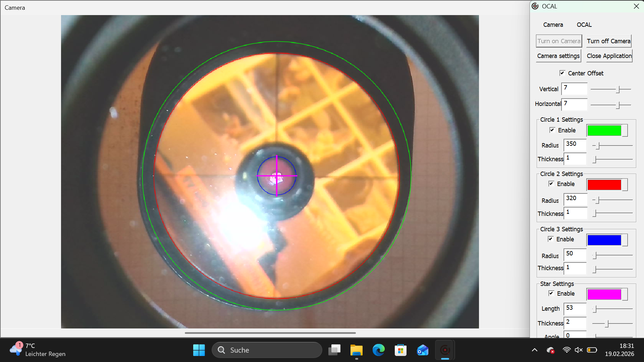
Task: Click Circle 2 Thickness field
Action: 576,213
